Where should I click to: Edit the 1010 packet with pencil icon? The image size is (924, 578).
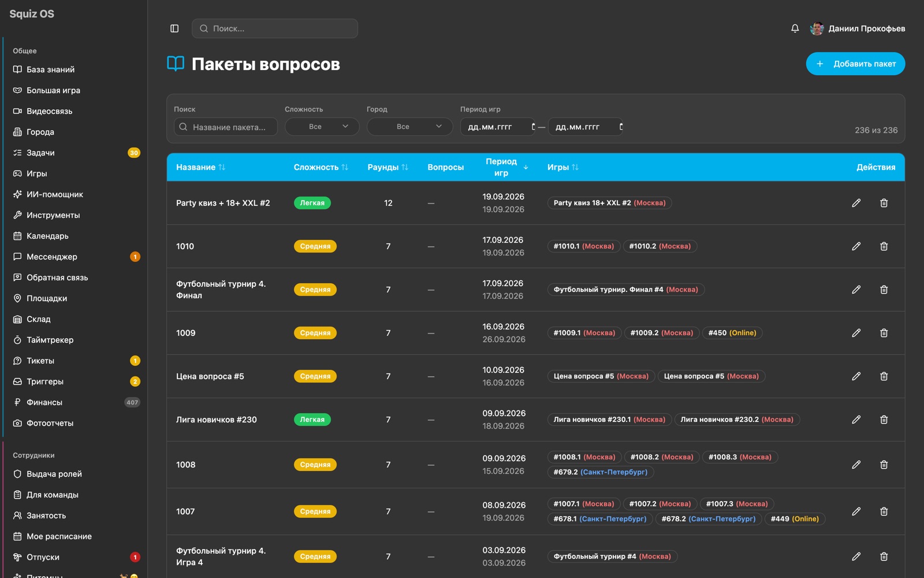click(x=856, y=246)
